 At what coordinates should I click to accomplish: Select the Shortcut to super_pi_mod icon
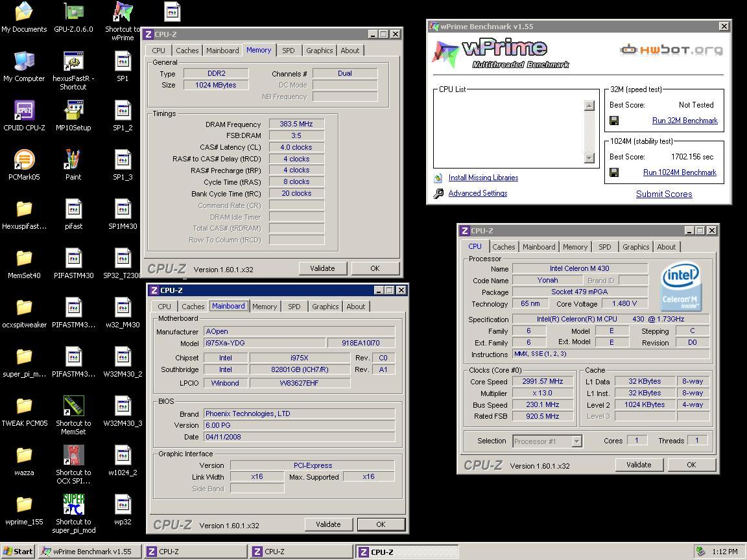pos(73,514)
